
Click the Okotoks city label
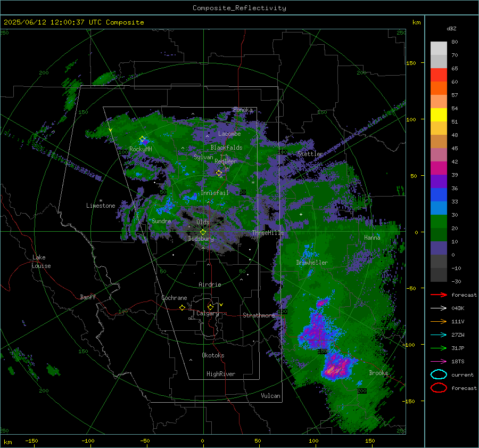coord(213,355)
